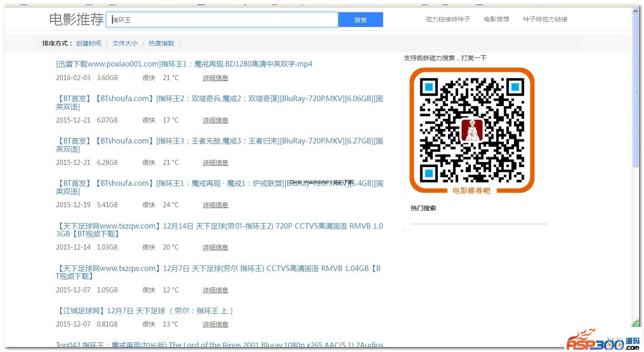
Task: Open 详细信息 for the 0.81GB result
Action: (216, 324)
